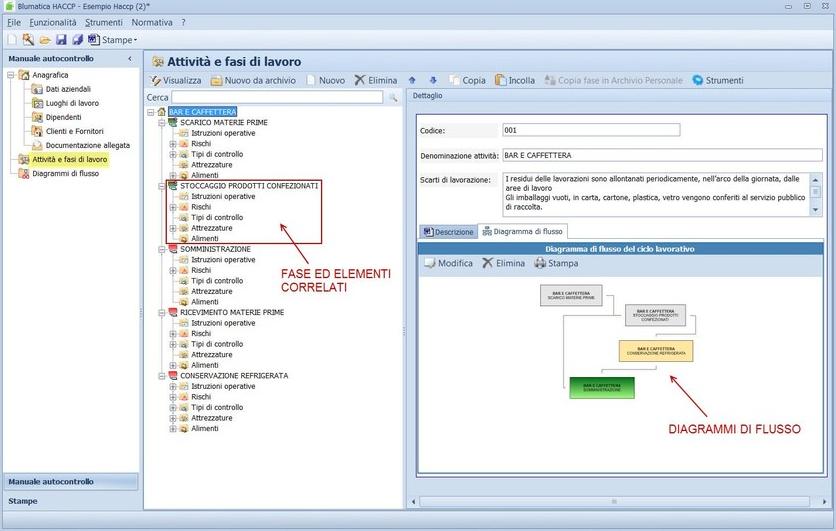Open the Stampe section in bottom-left panel
This screenshot has width=836, height=531.
coord(70,500)
